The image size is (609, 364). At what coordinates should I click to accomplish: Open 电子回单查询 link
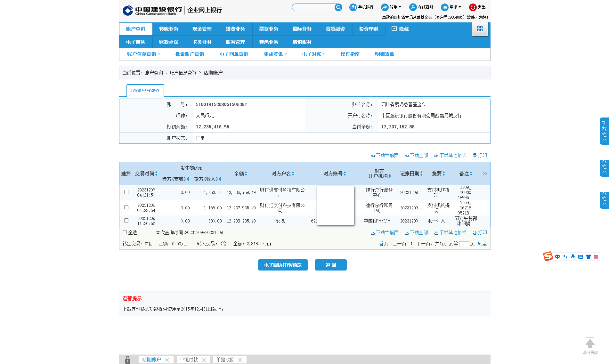coord(234,54)
